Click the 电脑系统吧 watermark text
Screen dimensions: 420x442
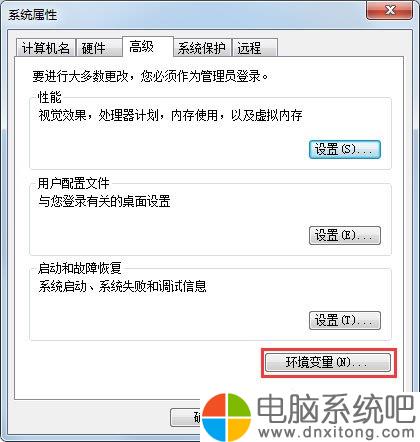[x=336, y=408]
